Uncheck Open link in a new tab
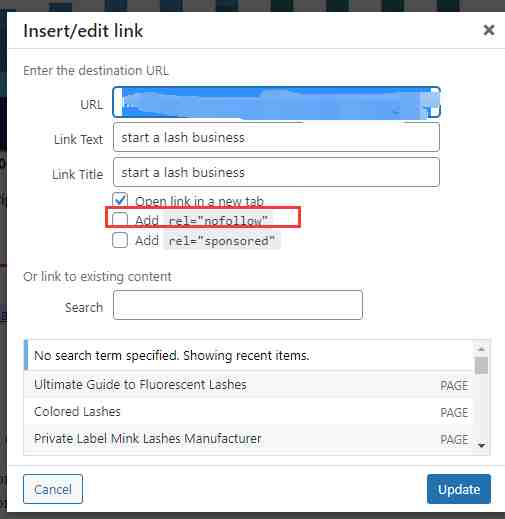The image size is (505, 519). [120, 200]
